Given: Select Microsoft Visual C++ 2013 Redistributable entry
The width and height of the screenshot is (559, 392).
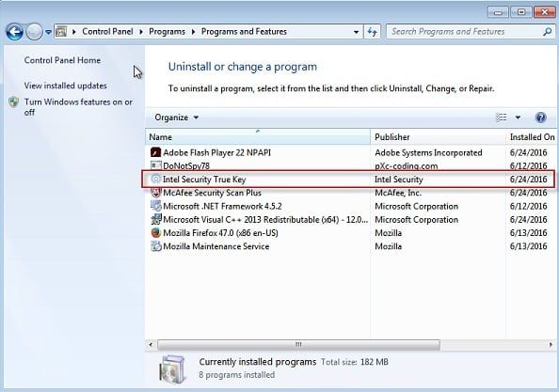Looking at the screenshot, I should 351,219.
